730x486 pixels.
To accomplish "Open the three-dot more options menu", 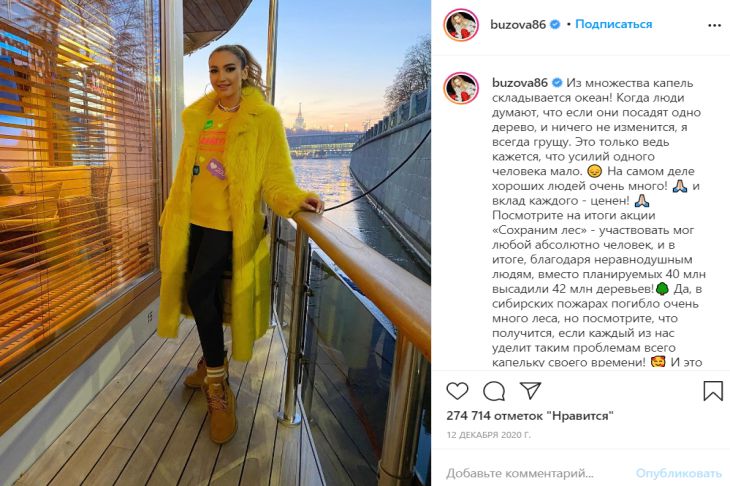I will (x=714, y=25).
